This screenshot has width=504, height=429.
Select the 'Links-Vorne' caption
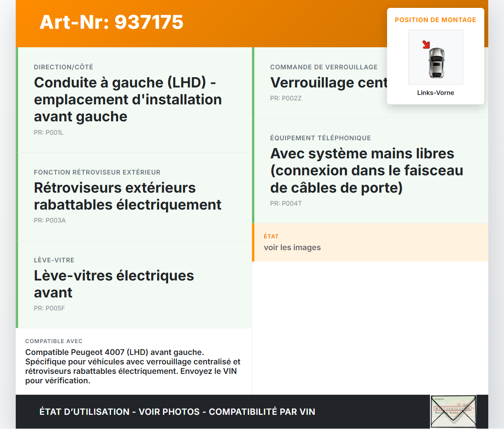tap(435, 93)
